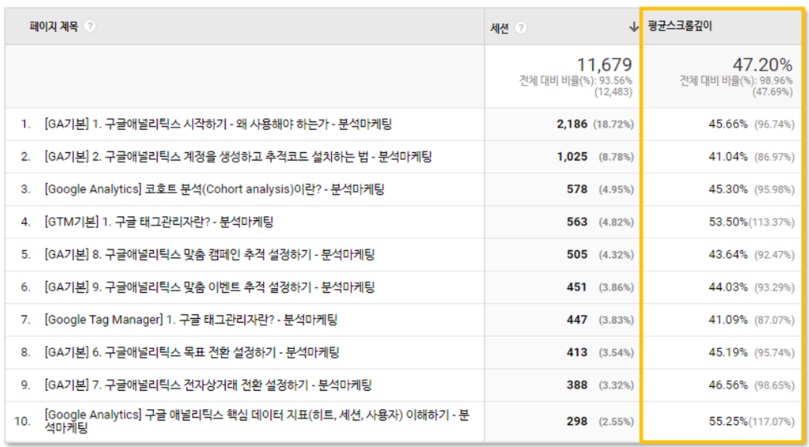Click scroll depth 55.25% in row 10
809x447 pixels.
click(728, 422)
